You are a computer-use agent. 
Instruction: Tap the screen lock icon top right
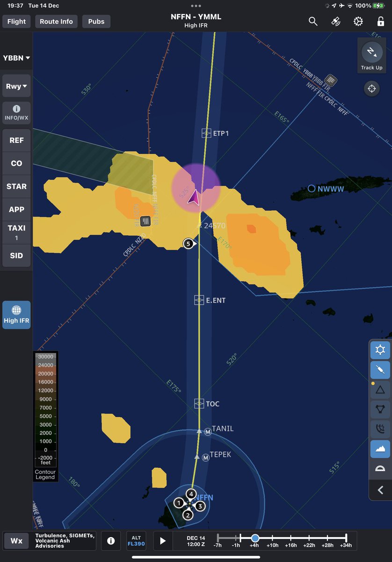point(380,21)
